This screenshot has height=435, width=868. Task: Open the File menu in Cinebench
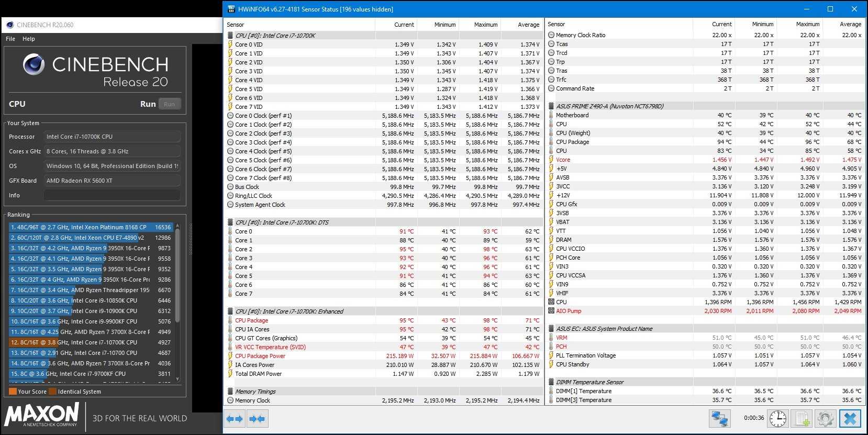10,39
